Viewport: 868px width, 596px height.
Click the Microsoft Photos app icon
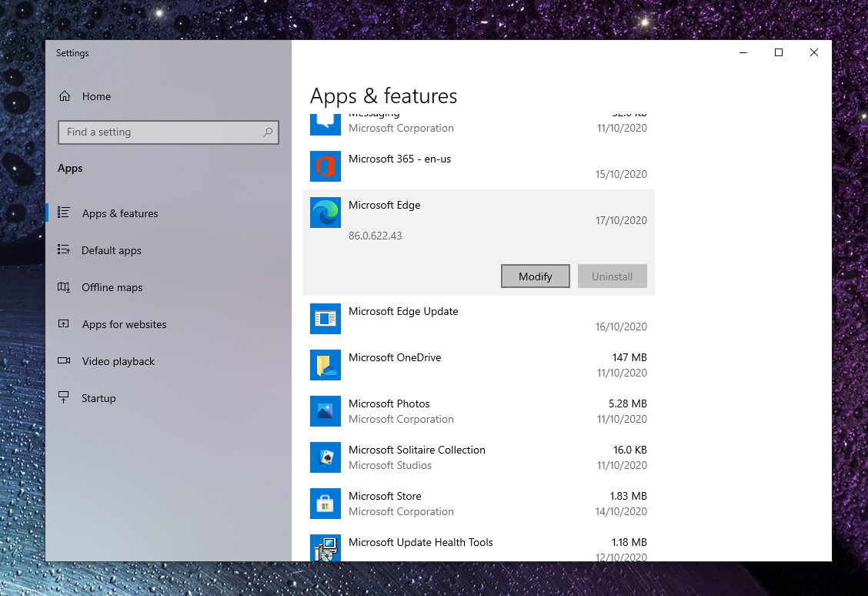tap(325, 411)
